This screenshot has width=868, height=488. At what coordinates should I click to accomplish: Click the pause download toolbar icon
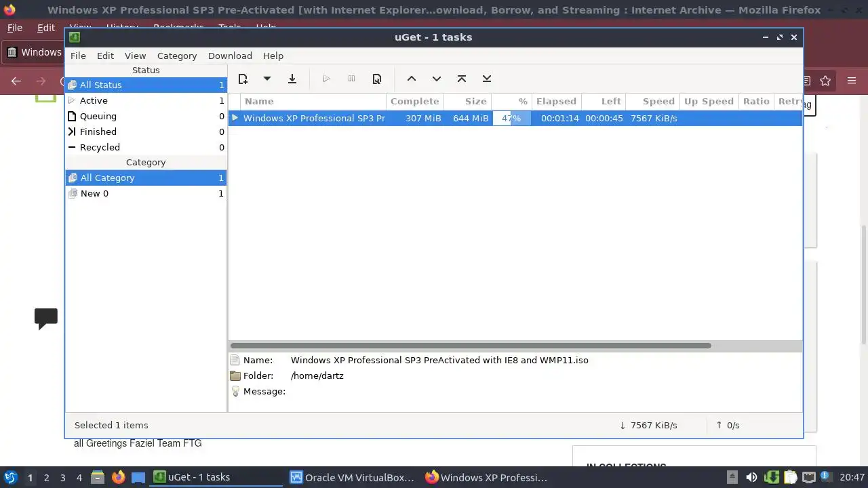[x=351, y=79]
